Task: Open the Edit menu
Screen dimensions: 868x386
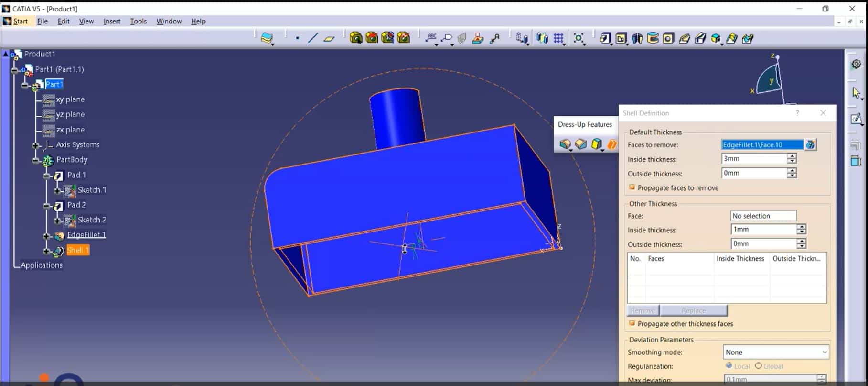Action: 64,21
